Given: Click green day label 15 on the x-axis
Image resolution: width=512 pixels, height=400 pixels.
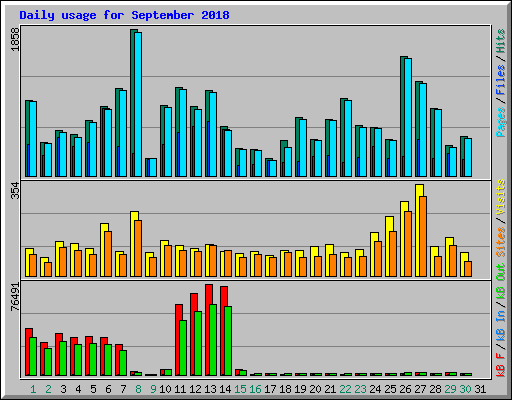Looking at the screenshot, I should (240, 389).
